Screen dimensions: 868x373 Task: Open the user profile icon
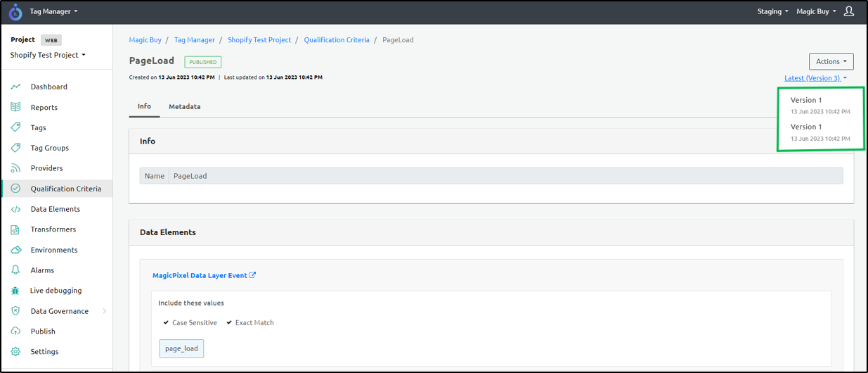coord(848,11)
